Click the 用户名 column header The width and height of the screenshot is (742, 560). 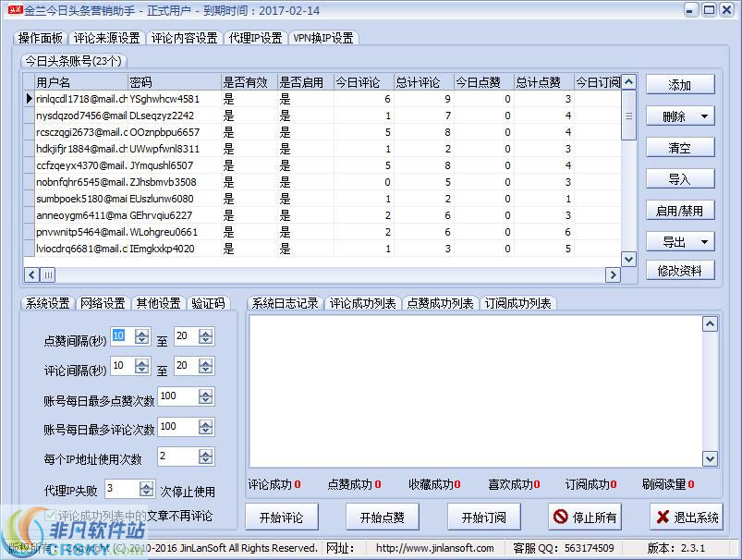(x=81, y=82)
